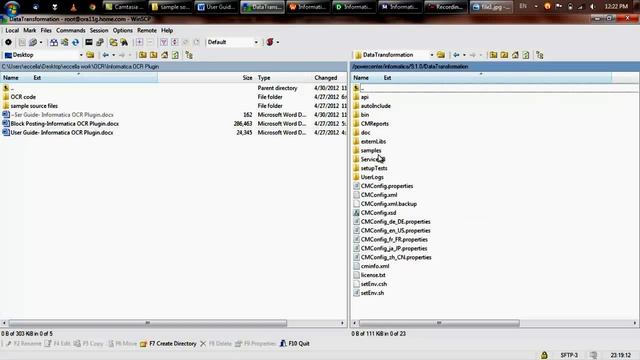Image resolution: width=640 pixels, height=360 pixels.
Task: Click the Find files icon
Action: point(124,42)
